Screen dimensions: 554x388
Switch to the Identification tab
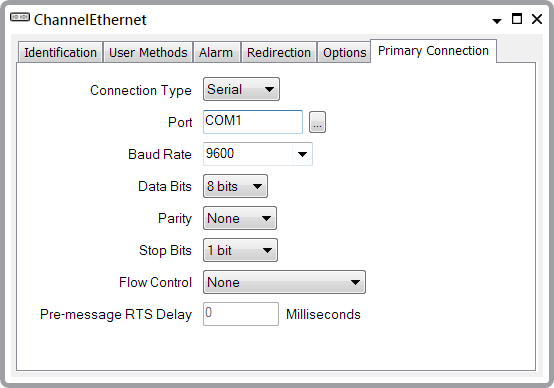(x=60, y=52)
